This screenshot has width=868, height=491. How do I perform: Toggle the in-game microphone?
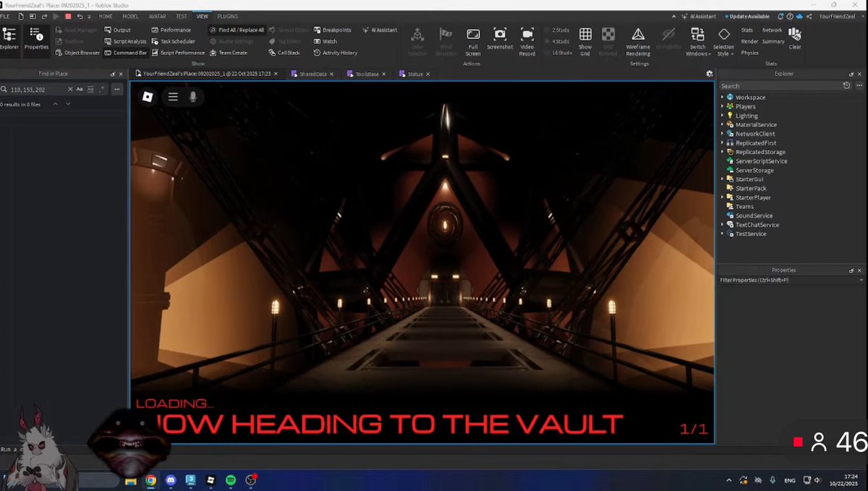coord(193,96)
